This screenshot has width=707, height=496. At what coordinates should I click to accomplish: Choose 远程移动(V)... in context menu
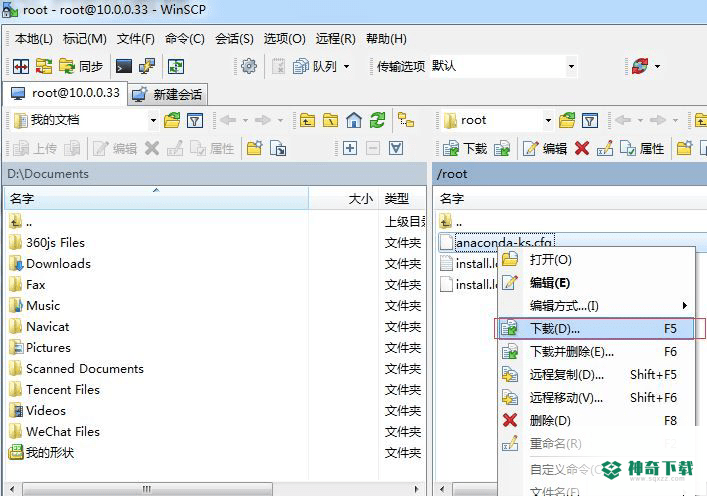(595, 398)
